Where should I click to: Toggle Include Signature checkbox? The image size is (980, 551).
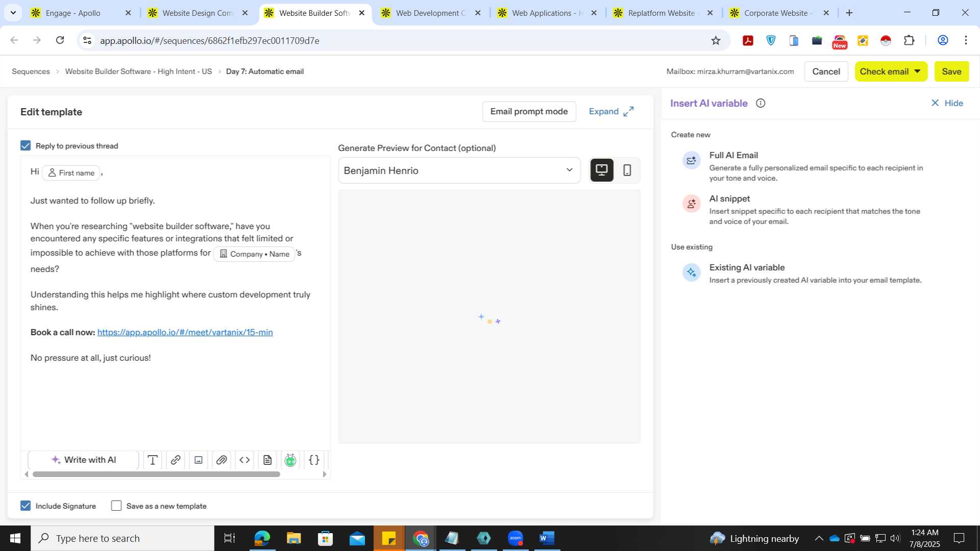(x=26, y=506)
